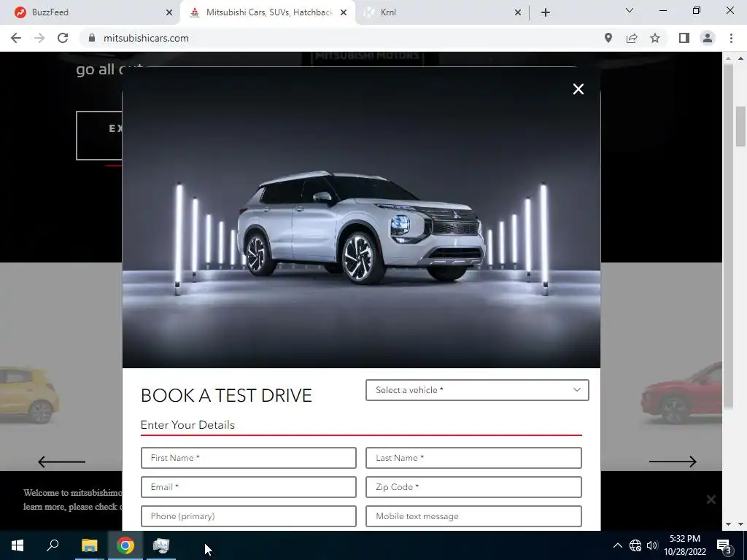Image resolution: width=747 pixels, height=560 pixels.
Task: Reload the current page
Action: pos(63,38)
